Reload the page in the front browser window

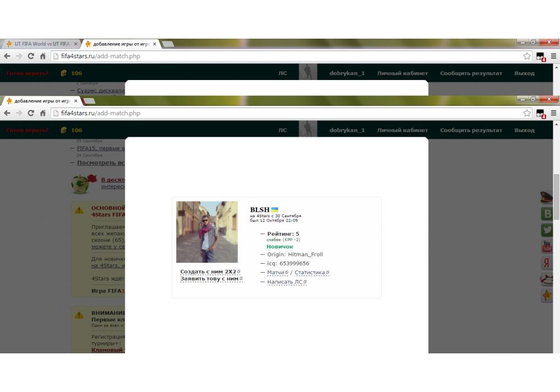point(31,113)
